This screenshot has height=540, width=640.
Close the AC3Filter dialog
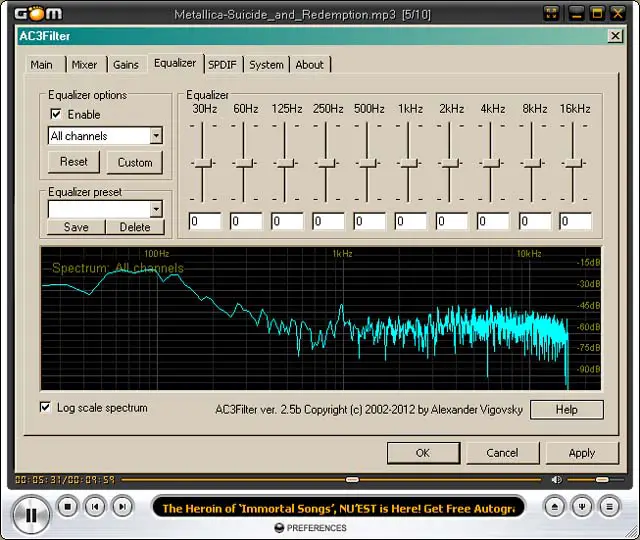615,36
